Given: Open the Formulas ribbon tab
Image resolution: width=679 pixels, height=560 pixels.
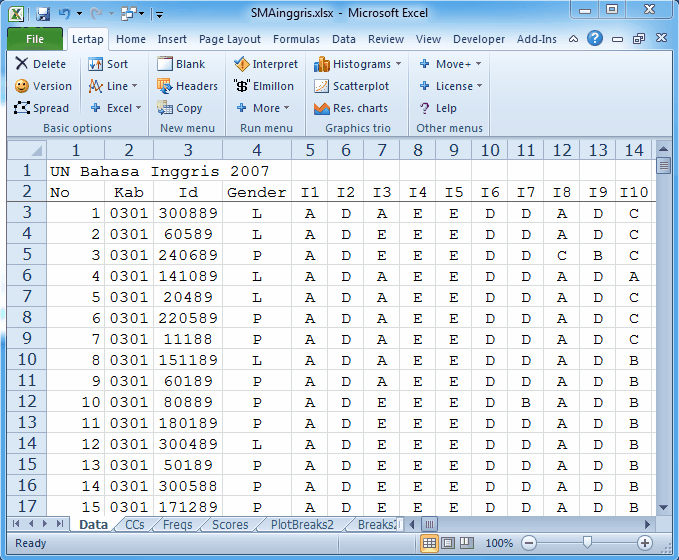Looking at the screenshot, I should [x=296, y=39].
